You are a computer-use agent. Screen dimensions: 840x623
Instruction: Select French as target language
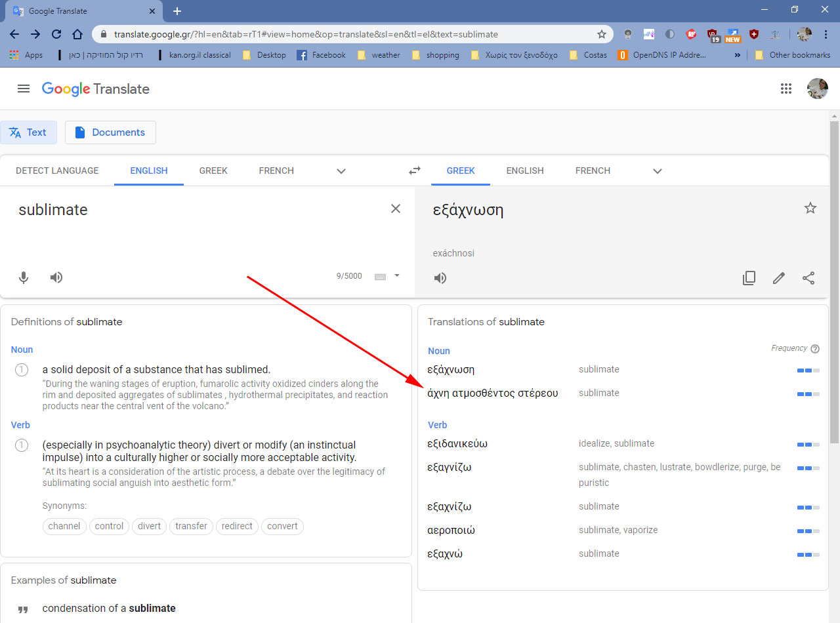[x=593, y=171]
